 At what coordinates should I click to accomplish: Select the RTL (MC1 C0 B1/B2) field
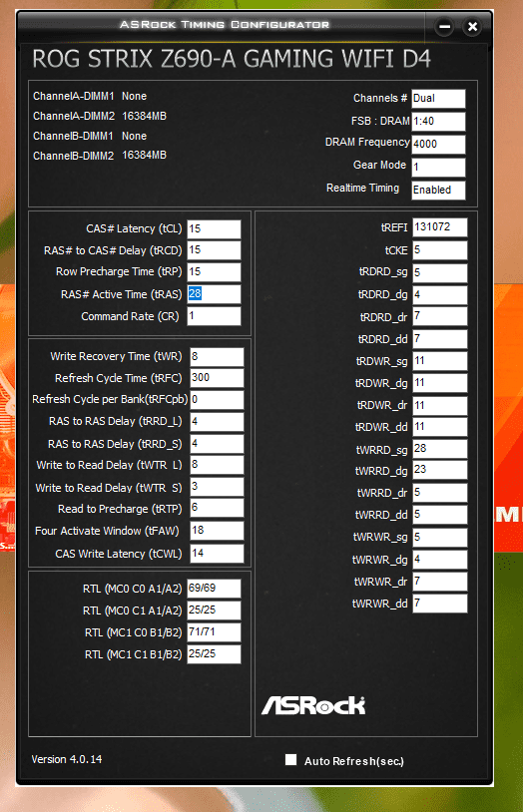click(214, 631)
